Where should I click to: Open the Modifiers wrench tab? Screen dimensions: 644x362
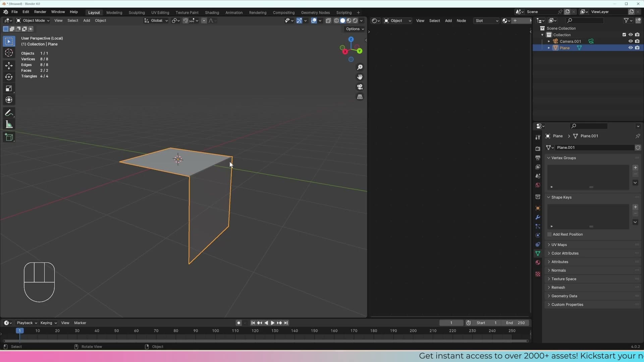pos(538,217)
